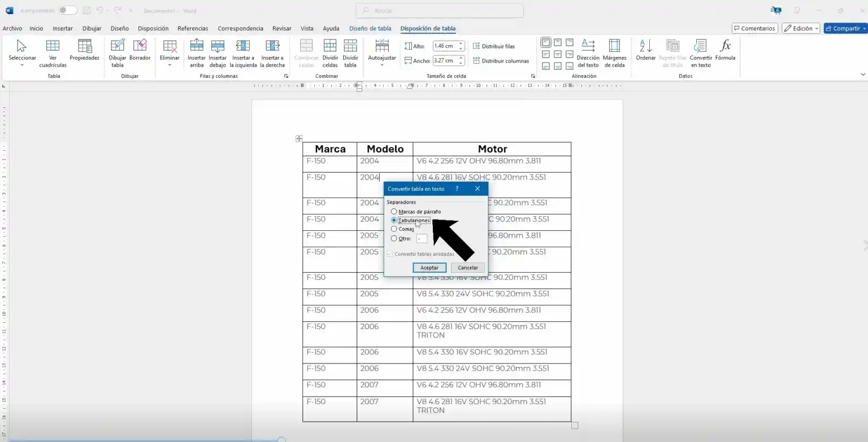Close the Convertir tabla en texto dialog

478,189
